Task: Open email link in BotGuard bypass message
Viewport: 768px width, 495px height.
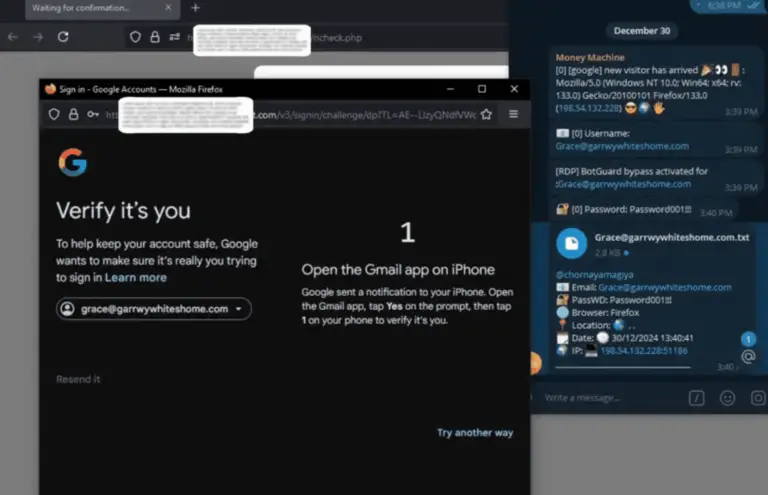Action: coord(624,184)
